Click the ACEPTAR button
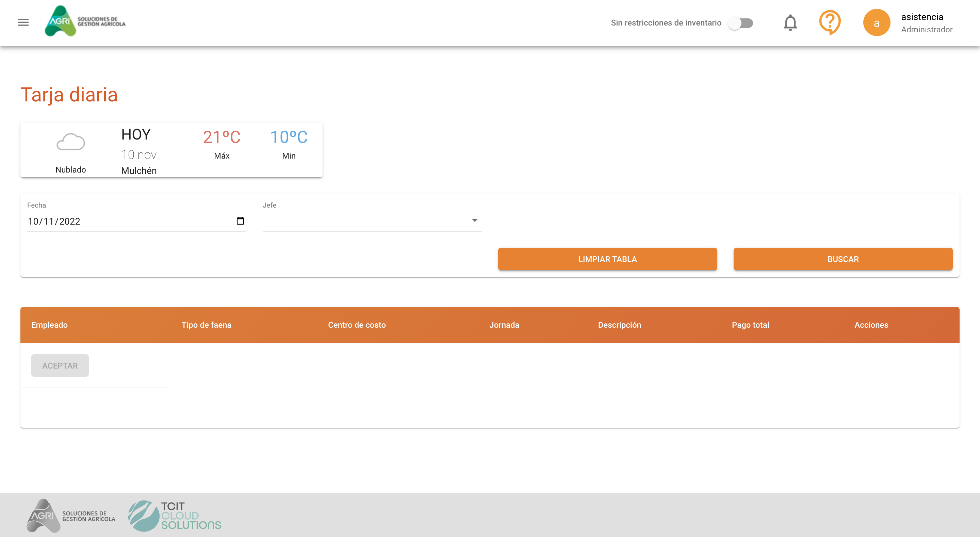Image resolution: width=980 pixels, height=537 pixels. [60, 365]
